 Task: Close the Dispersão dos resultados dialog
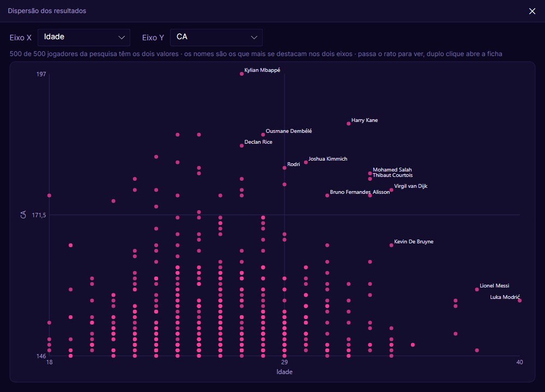coord(532,11)
